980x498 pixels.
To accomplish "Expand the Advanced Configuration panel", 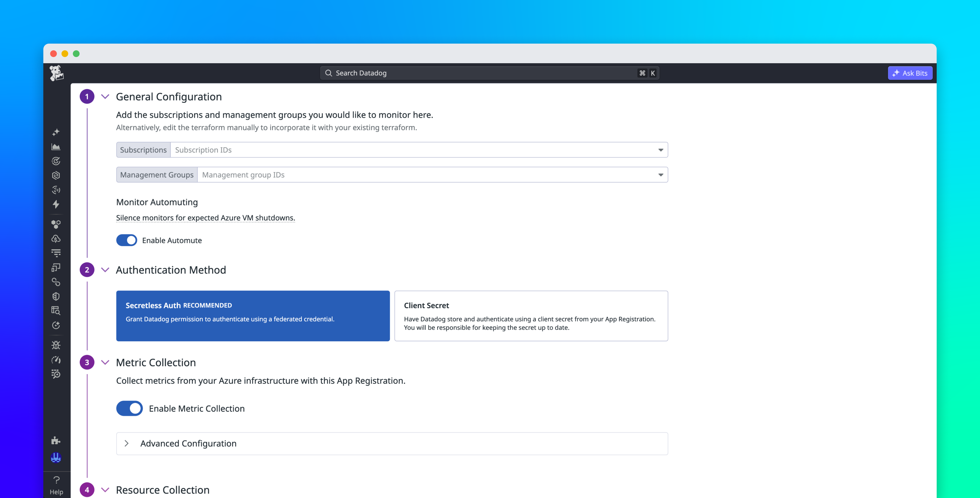I will pyautogui.click(x=392, y=444).
